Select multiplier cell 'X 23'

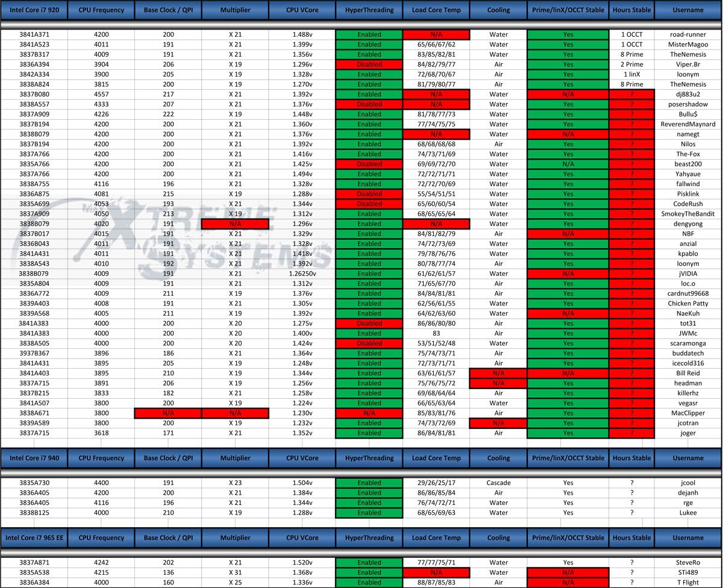point(235,483)
